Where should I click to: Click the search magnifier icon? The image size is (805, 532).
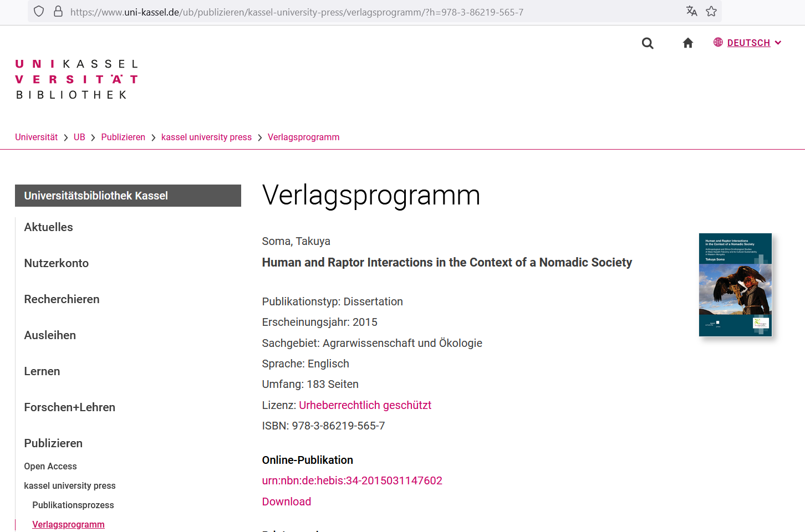coord(647,43)
